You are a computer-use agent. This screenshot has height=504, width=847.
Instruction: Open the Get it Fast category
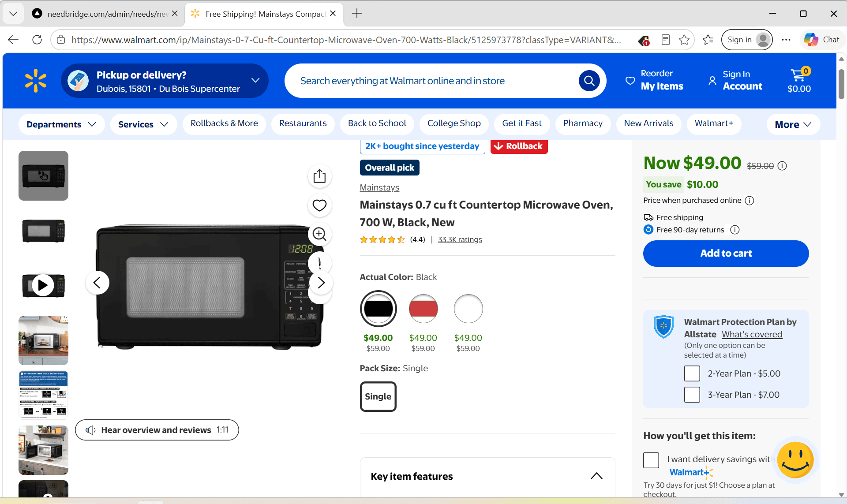tap(522, 123)
